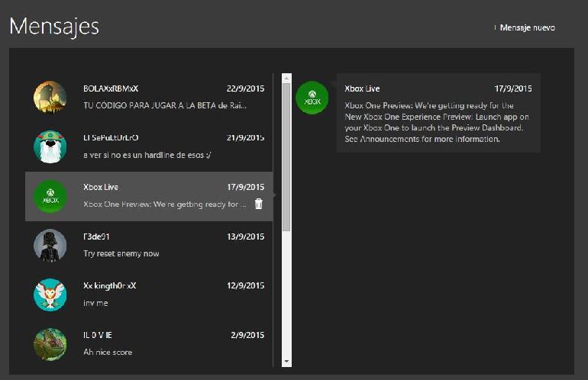Click date 21/9/2015 in message list
This screenshot has width=588, height=380.
click(245, 137)
